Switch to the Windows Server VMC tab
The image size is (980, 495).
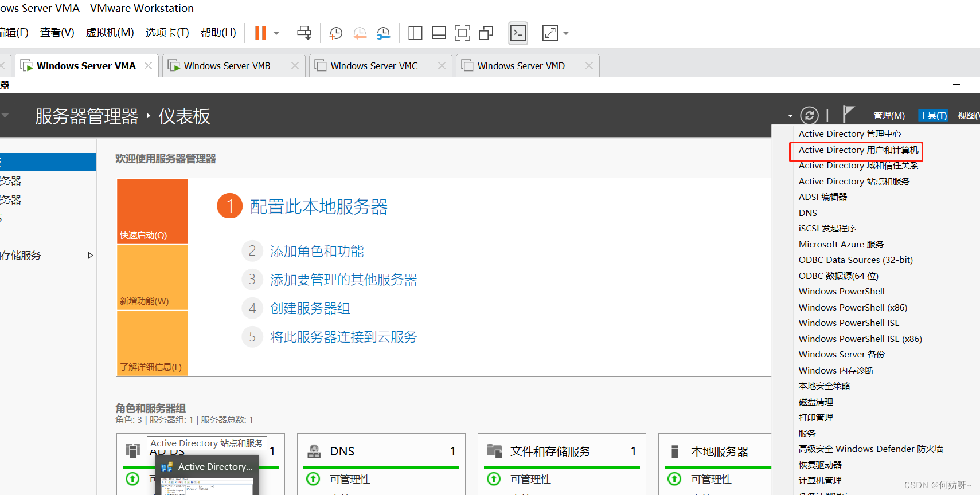tap(374, 66)
